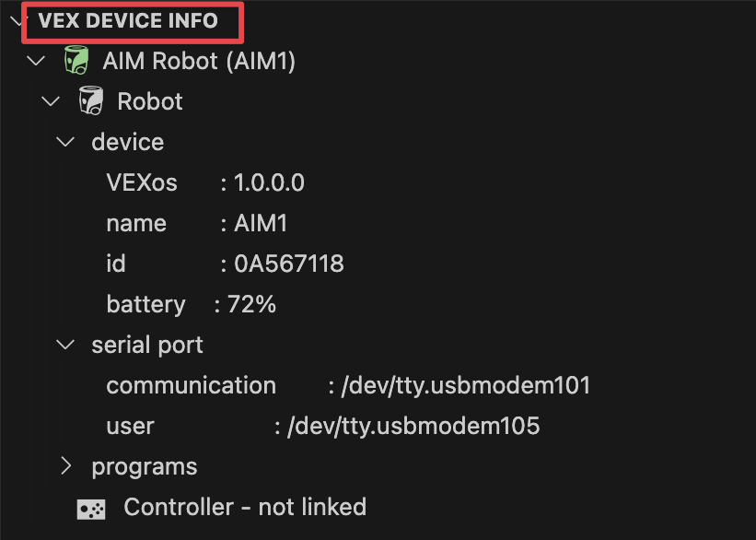Collapse the AIM Robot (AIM1) entry
The height and width of the screenshot is (540, 756).
35,60
